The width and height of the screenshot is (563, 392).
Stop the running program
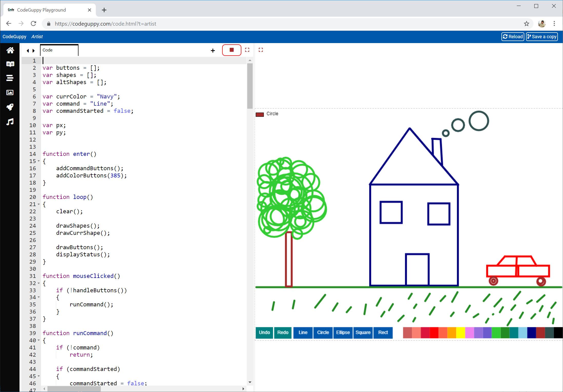tap(231, 50)
